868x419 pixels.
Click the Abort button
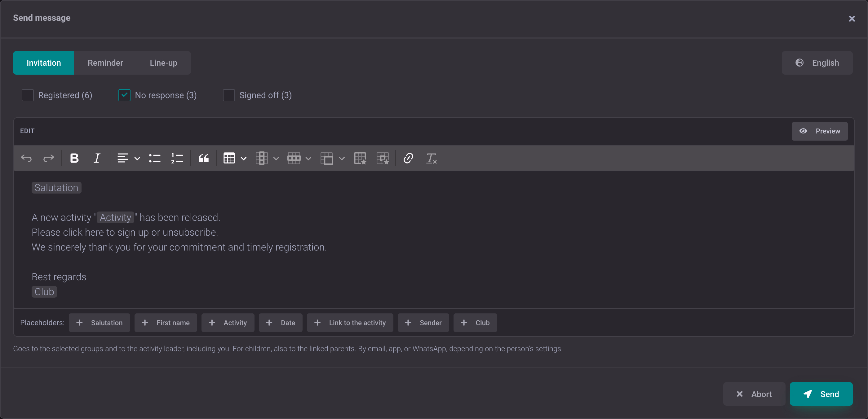(754, 394)
